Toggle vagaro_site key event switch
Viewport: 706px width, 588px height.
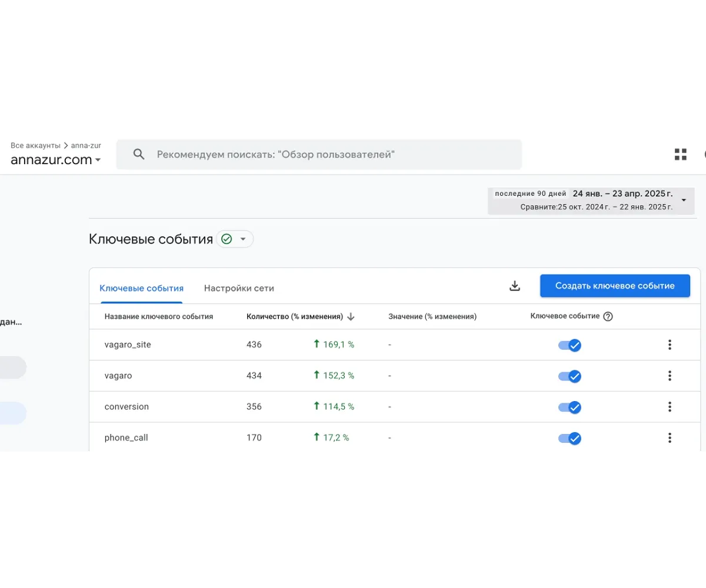click(570, 345)
